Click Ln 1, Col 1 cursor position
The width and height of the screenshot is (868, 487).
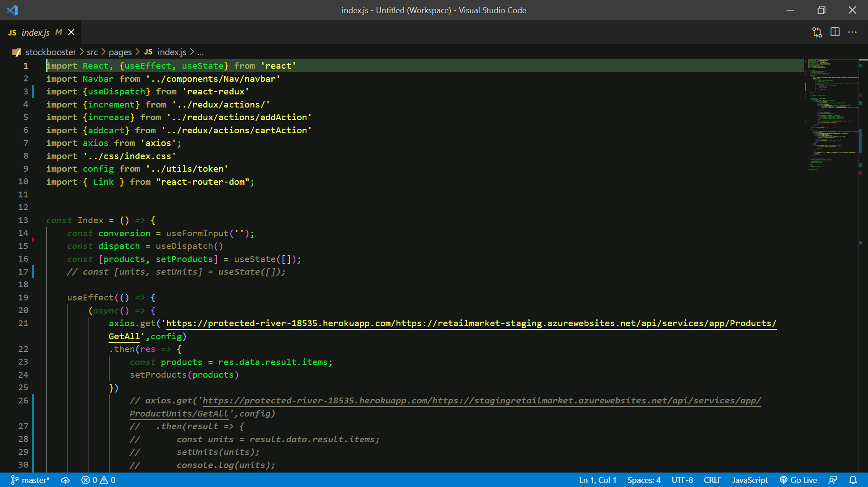[x=598, y=480]
